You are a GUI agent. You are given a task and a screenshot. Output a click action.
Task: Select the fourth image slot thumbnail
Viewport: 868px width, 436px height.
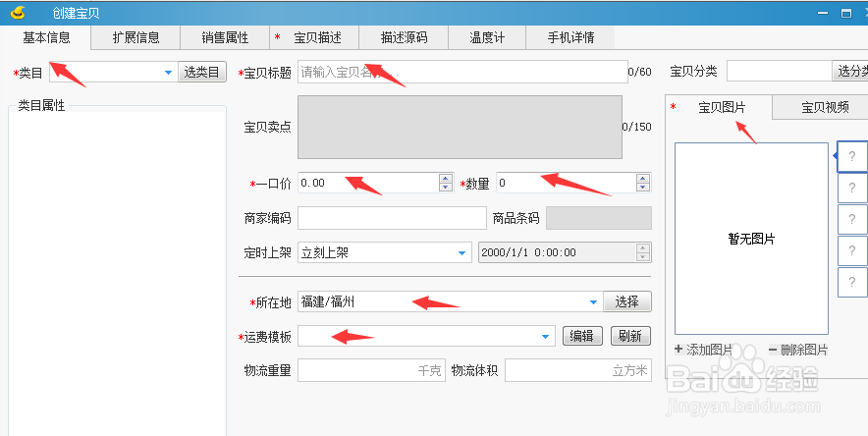click(852, 250)
